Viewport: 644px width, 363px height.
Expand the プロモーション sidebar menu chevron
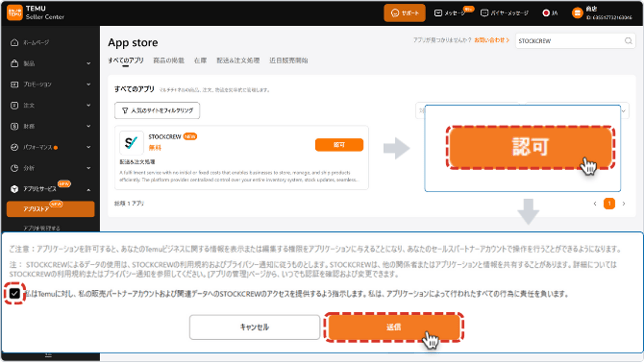pyautogui.click(x=88, y=84)
